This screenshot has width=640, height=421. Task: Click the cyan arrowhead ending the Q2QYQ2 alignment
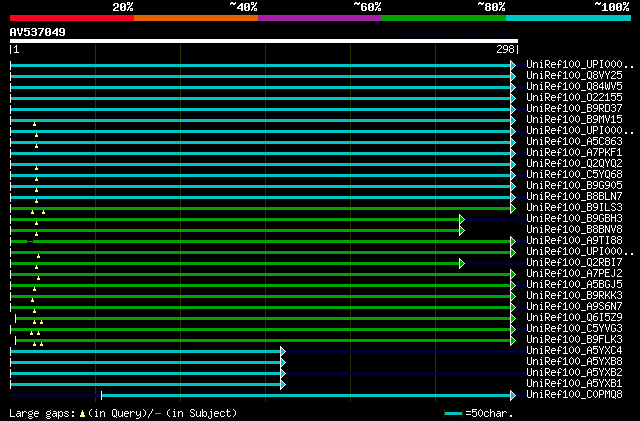coord(513,165)
